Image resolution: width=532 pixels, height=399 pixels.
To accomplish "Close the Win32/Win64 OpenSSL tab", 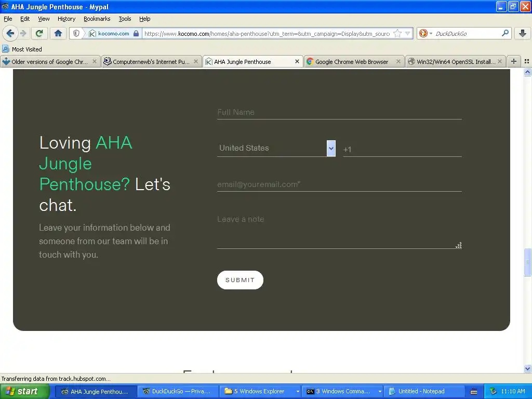I will (499, 61).
